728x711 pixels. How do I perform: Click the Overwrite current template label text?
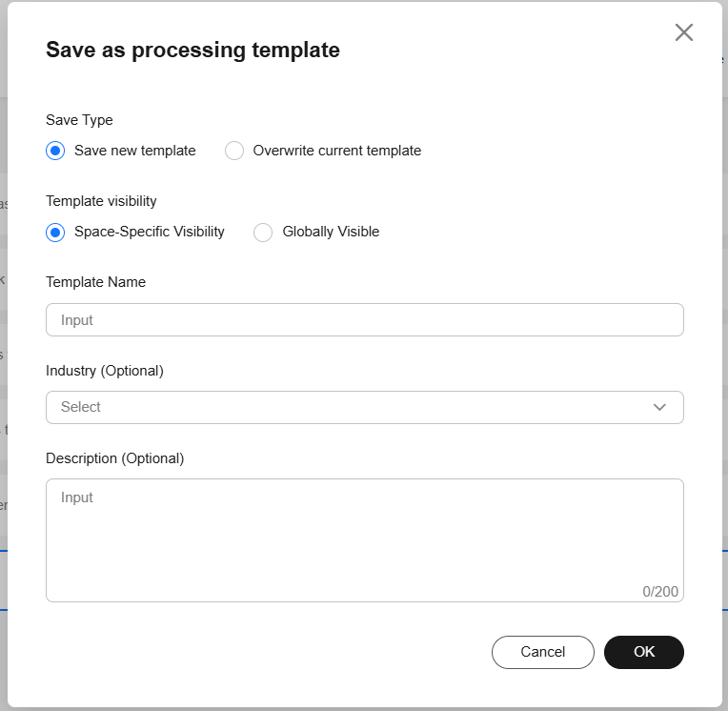pos(336,151)
